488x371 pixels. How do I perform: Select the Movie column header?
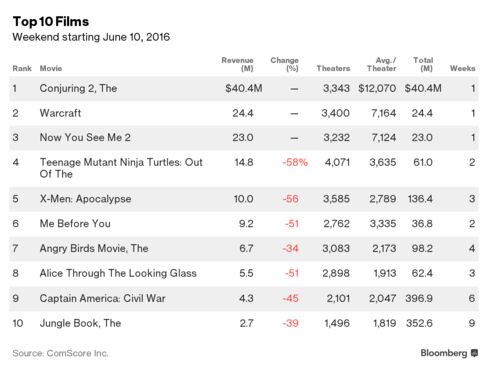[x=51, y=68]
